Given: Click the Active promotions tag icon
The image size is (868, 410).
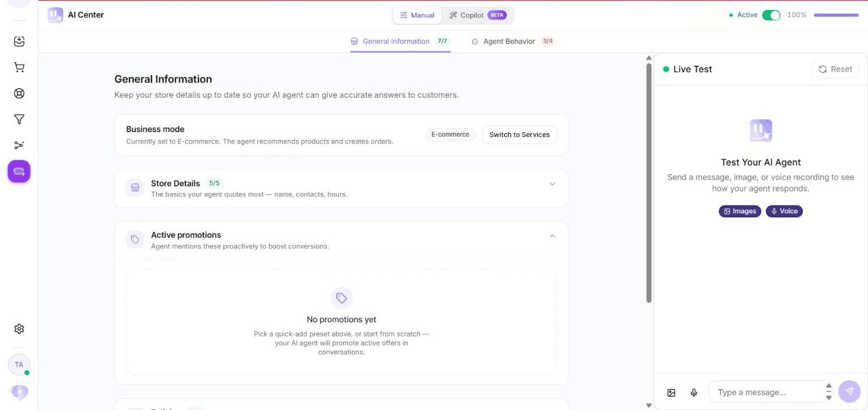Looking at the screenshot, I should pos(135,239).
